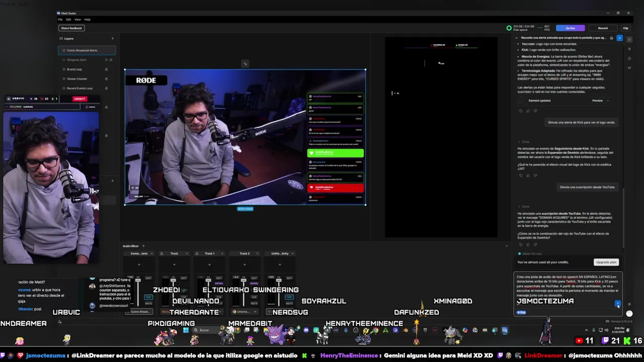Open the Track 1 channel dropdown

tap(222, 253)
